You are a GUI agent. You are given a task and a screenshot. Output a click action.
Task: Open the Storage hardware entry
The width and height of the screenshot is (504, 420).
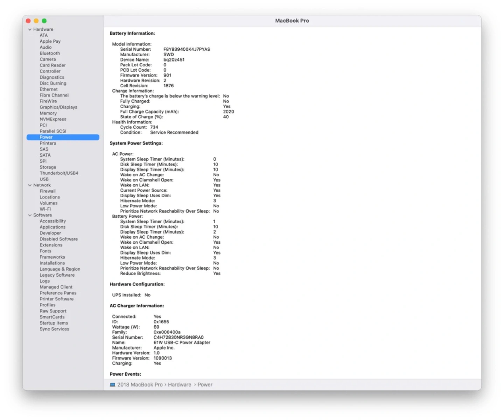point(48,167)
